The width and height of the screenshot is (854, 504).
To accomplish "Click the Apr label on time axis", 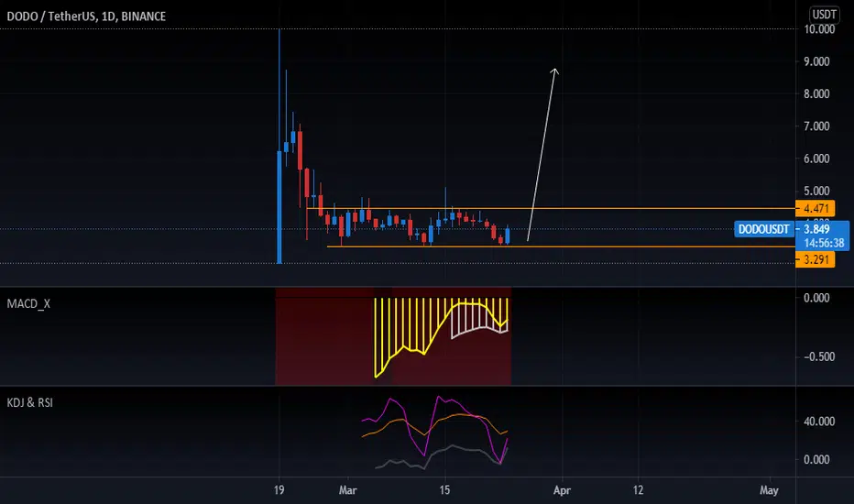I will pyautogui.click(x=562, y=490).
